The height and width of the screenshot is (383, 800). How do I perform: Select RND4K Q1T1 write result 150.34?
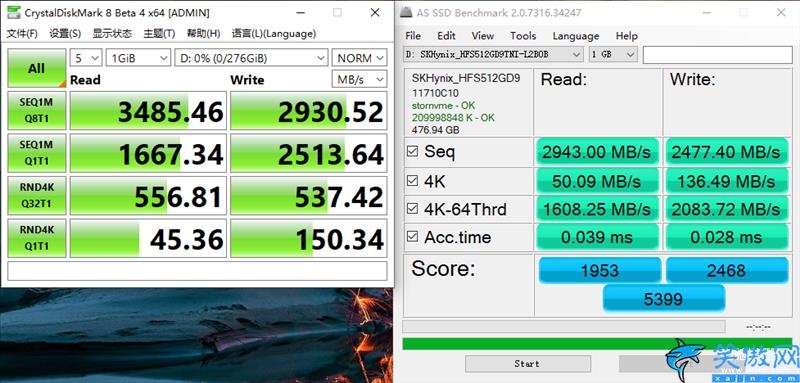[309, 238]
